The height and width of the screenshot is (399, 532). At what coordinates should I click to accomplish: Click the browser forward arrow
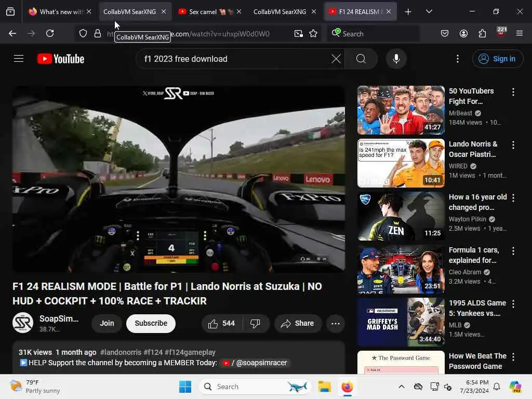click(x=31, y=33)
